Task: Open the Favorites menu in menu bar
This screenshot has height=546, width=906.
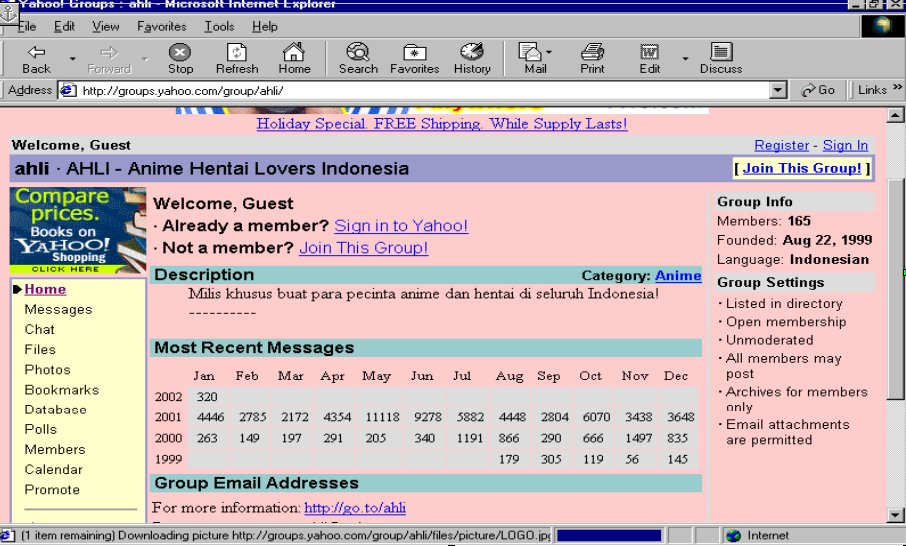Action: [161, 27]
